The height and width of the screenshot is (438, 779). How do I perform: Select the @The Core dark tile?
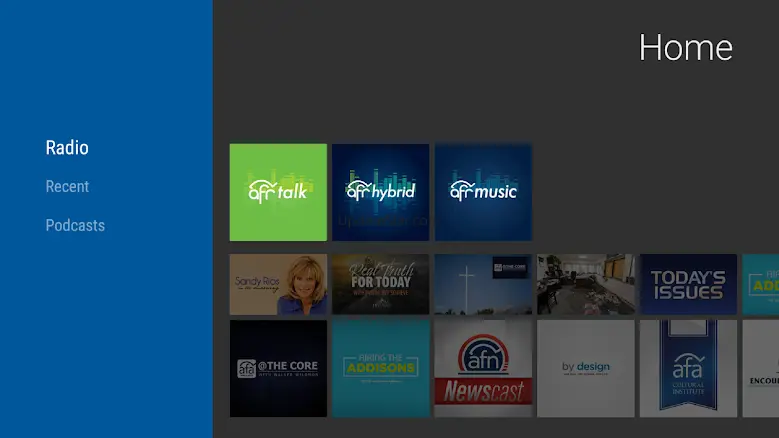[278, 368]
